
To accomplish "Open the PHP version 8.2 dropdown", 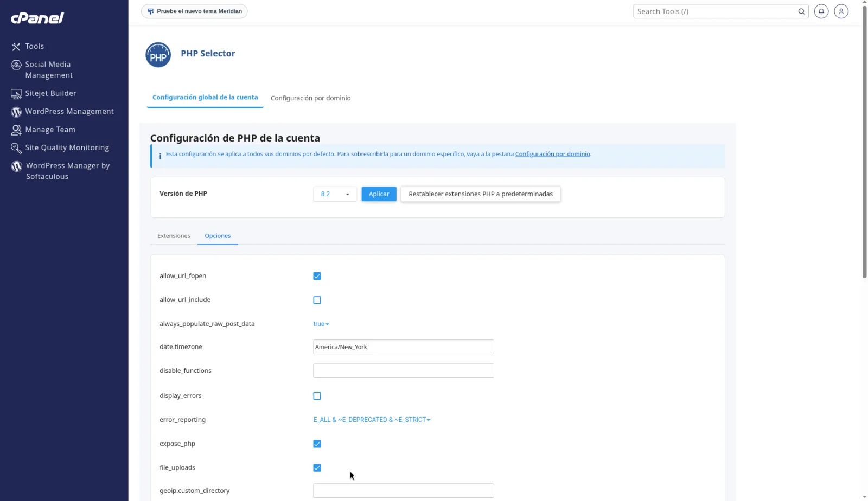I will tap(335, 194).
